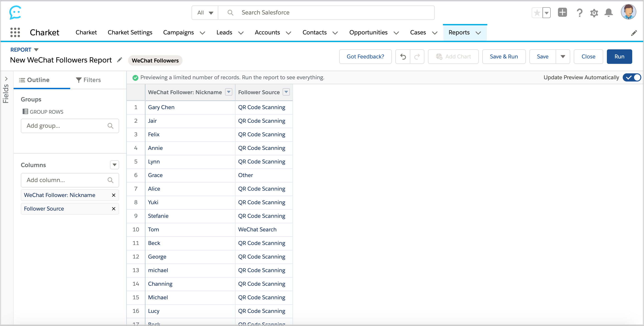Viewport: 644px width, 326px height.
Task: Open the global actions plus icon
Action: pyautogui.click(x=562, y=12)
